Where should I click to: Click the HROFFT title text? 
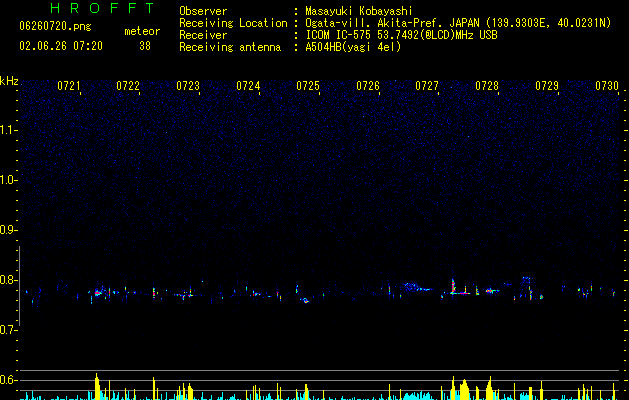coord(103,8)
